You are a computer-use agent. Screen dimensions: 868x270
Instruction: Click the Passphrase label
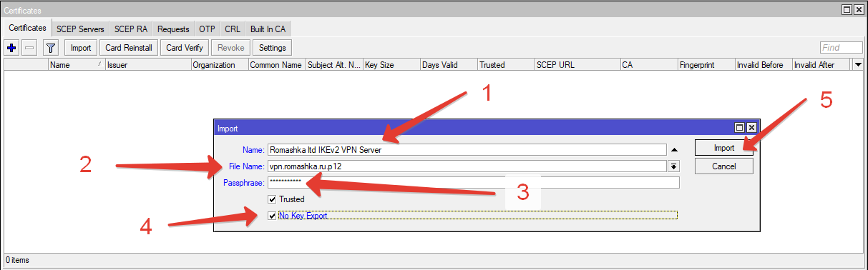[x=244, y=183]
